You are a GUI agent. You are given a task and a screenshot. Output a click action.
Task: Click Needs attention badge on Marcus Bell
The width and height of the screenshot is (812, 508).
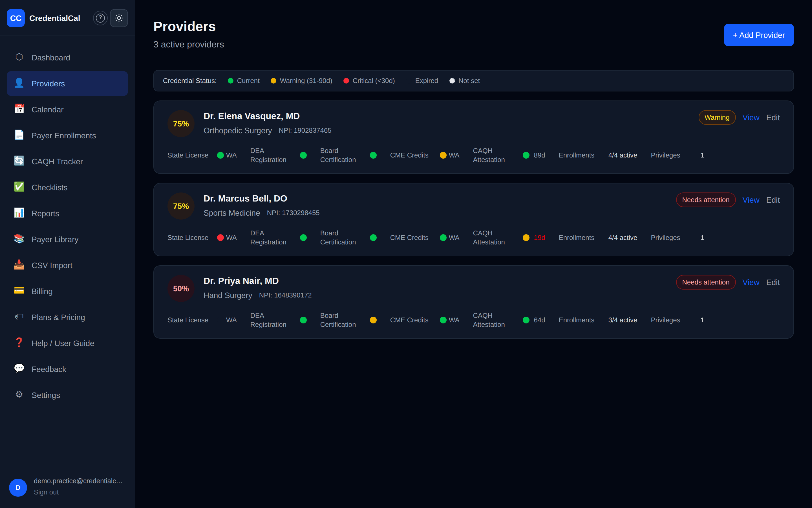click(x=706, y=200)
